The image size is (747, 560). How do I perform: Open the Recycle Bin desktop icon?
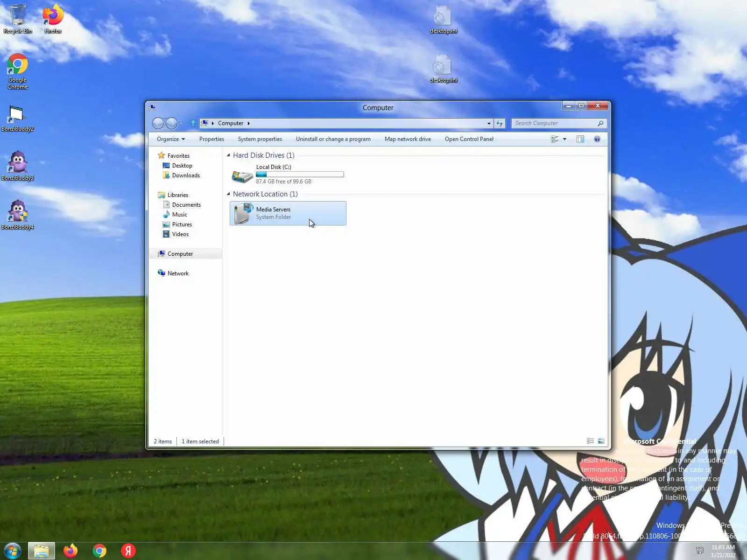[x=18, y=19]
